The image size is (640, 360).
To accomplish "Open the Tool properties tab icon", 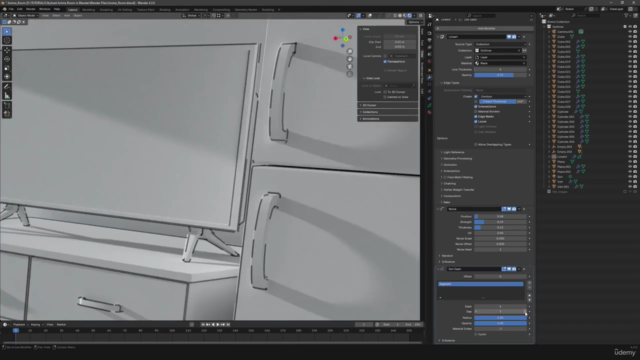I will pos(429,24).
